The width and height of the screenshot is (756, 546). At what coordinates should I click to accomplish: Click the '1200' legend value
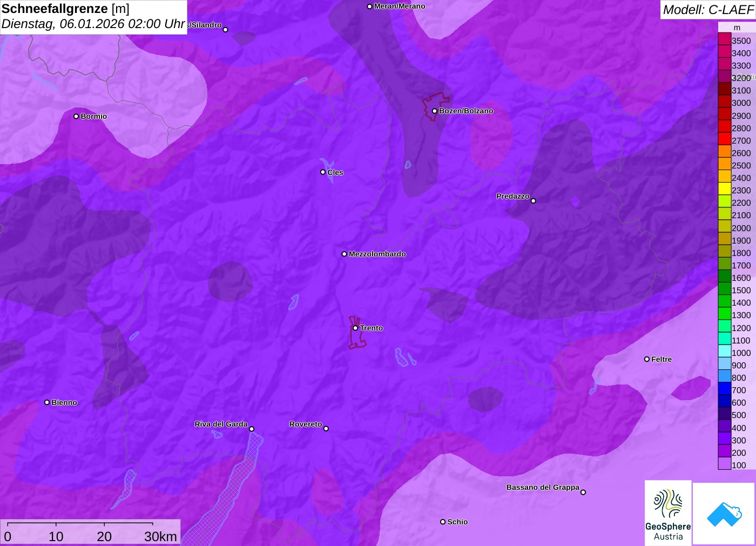pyautogui.click(x=741, y=328)
